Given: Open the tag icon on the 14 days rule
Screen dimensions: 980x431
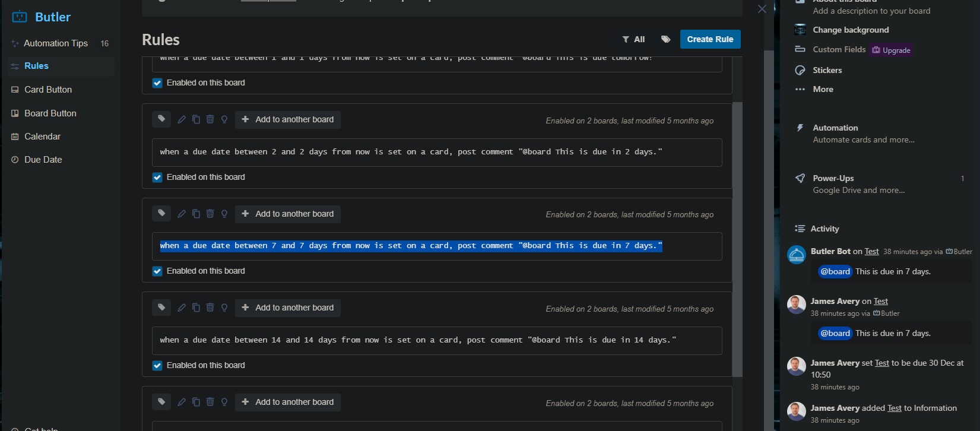Looking at the screenshot, I should pos(161,308).
